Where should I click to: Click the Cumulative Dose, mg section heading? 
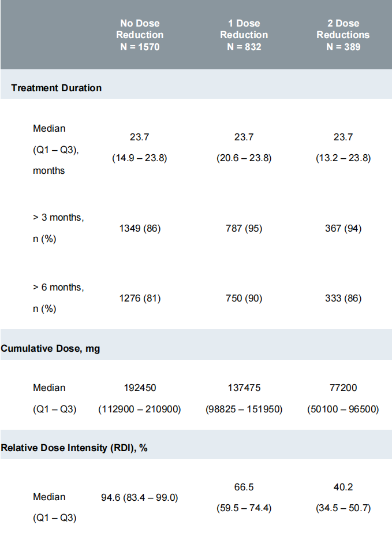tap(50, 348)
